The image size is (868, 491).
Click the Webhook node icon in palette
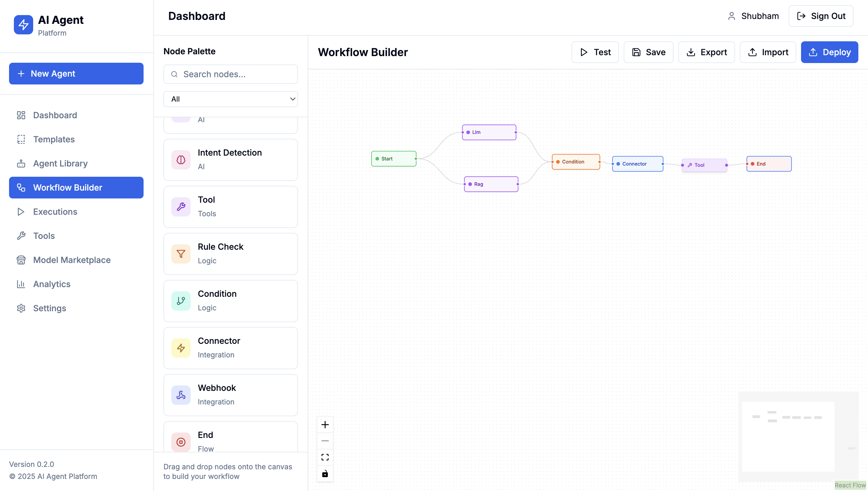181,395
